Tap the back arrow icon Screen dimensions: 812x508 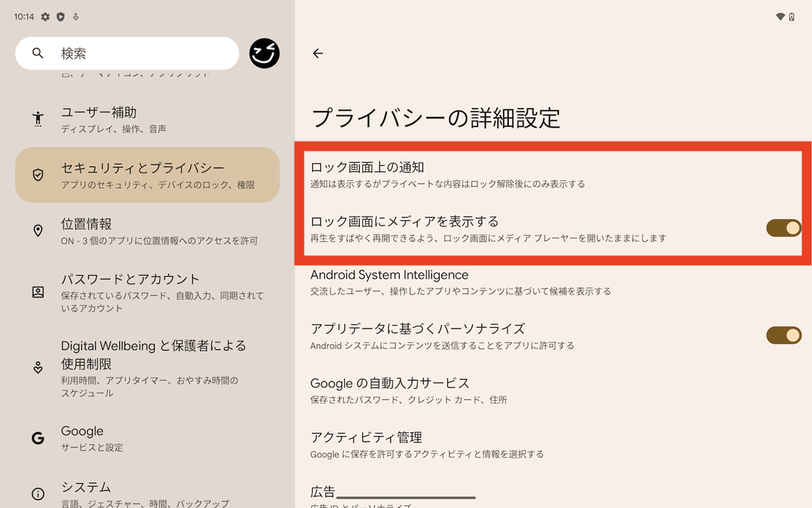click(x=318, y=54)
